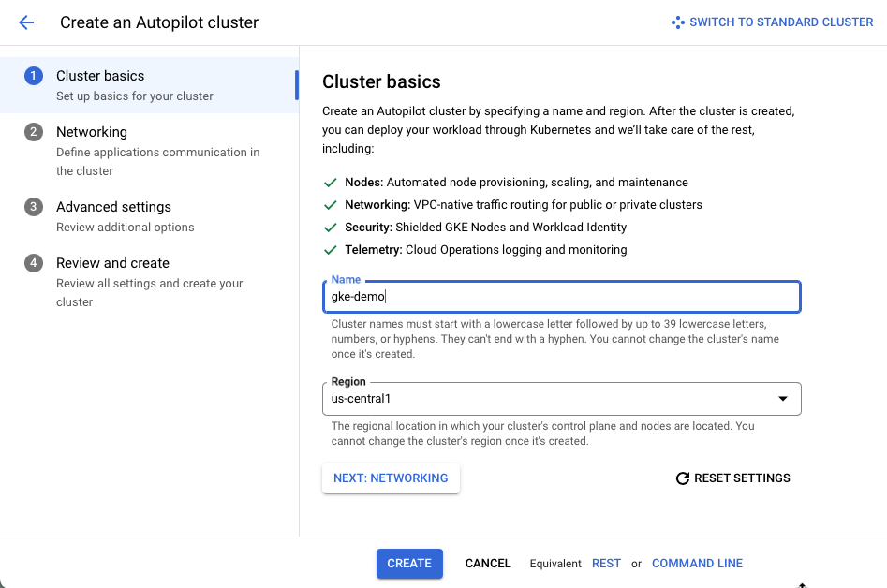This screenshot has height=588, width=887.
Task: Click the step 4 Review and create badge
Action: click(x=33, y=263)
